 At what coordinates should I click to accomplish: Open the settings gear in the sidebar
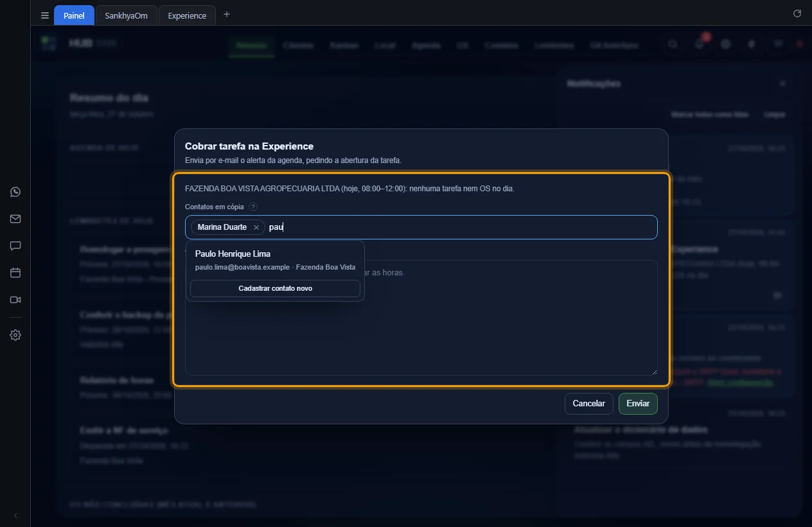point(15,335)
